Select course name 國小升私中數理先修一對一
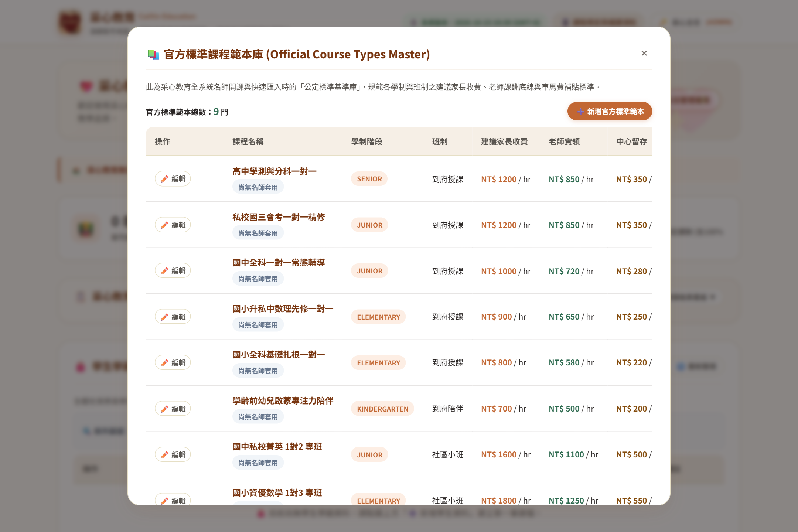 pos(283,309)
